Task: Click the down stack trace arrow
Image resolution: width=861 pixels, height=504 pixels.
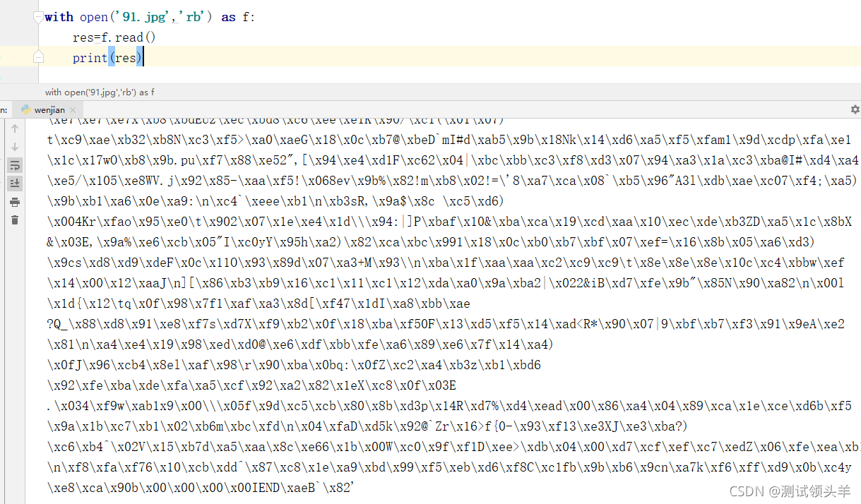Action: click(15, 147)
